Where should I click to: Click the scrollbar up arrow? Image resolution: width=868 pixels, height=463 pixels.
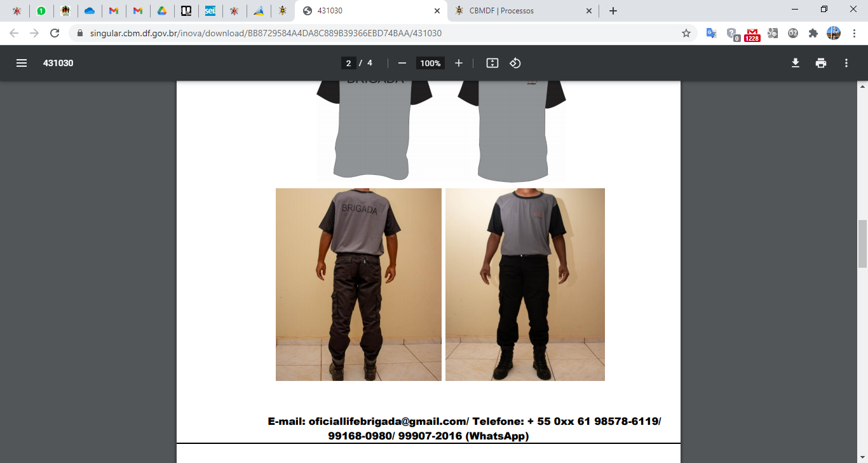tap(862, 86)
